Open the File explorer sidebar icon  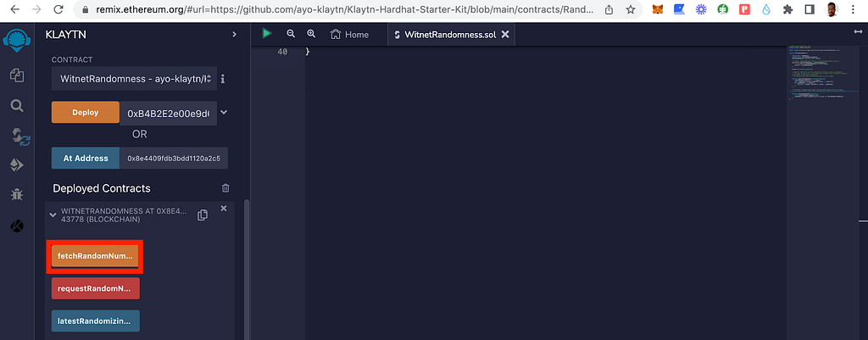[17, 75]
